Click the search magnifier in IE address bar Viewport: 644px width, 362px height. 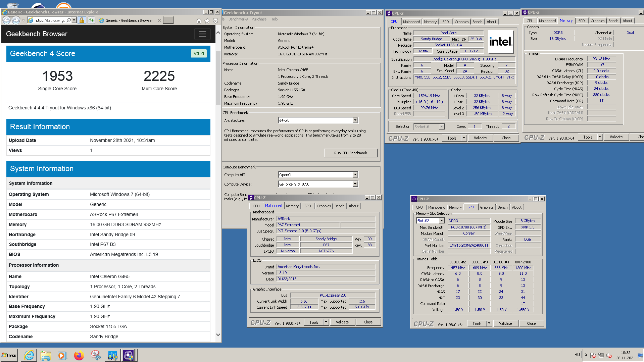69,20
